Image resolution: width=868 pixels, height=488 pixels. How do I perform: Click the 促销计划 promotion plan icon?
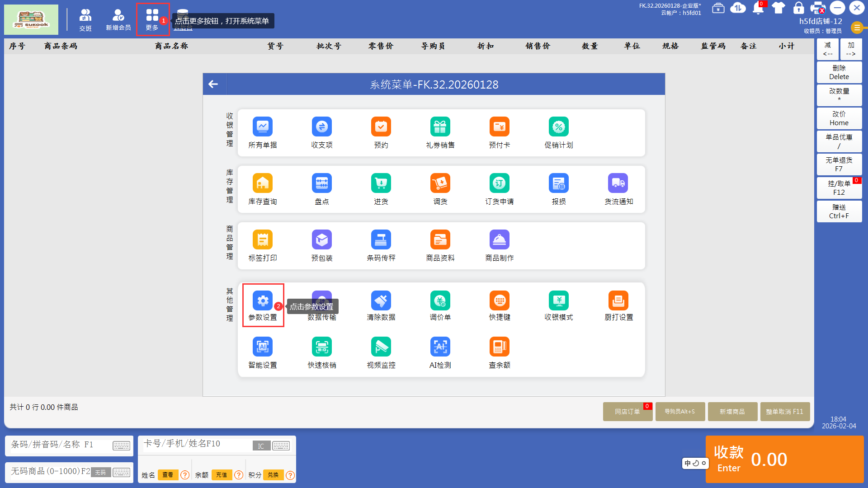(558, 127)
